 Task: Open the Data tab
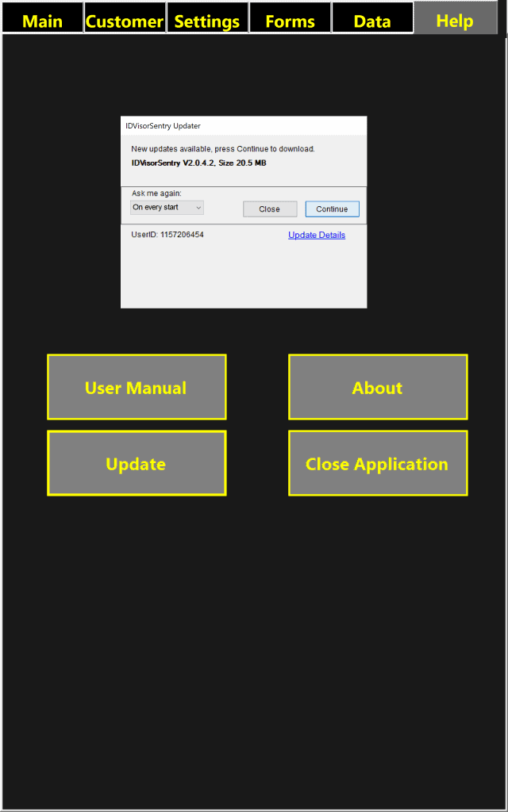[x=373, y=18]
